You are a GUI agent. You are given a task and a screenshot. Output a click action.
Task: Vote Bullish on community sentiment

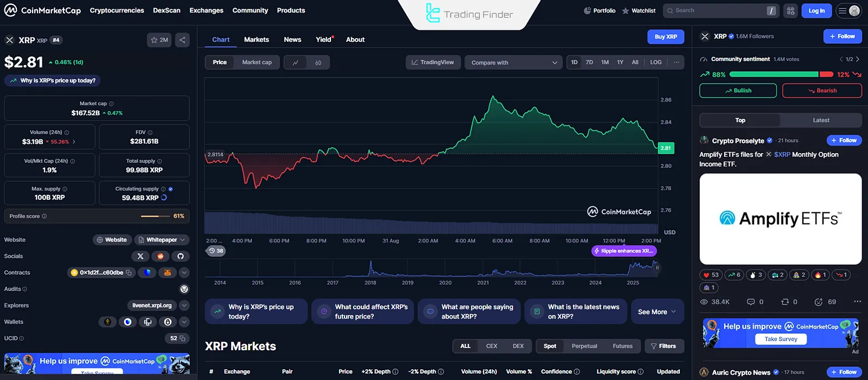[738, 91]
